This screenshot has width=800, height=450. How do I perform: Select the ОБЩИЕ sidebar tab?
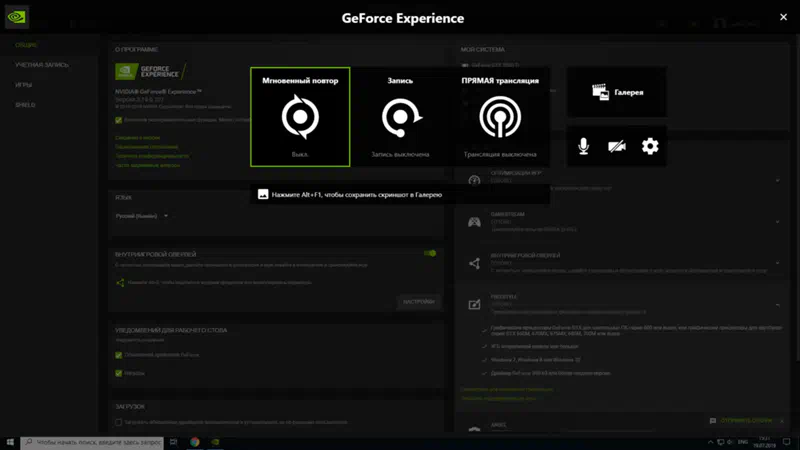pyautogui.click(x=26, y=45)
